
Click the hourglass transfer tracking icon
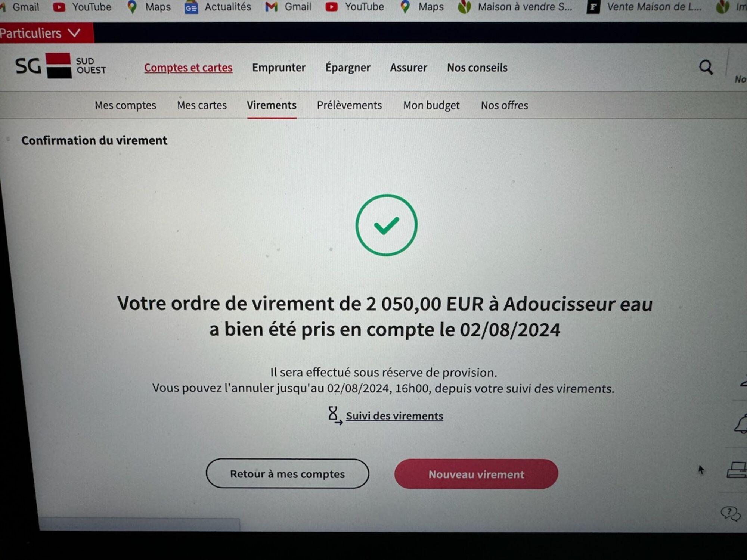coord(335,416)
